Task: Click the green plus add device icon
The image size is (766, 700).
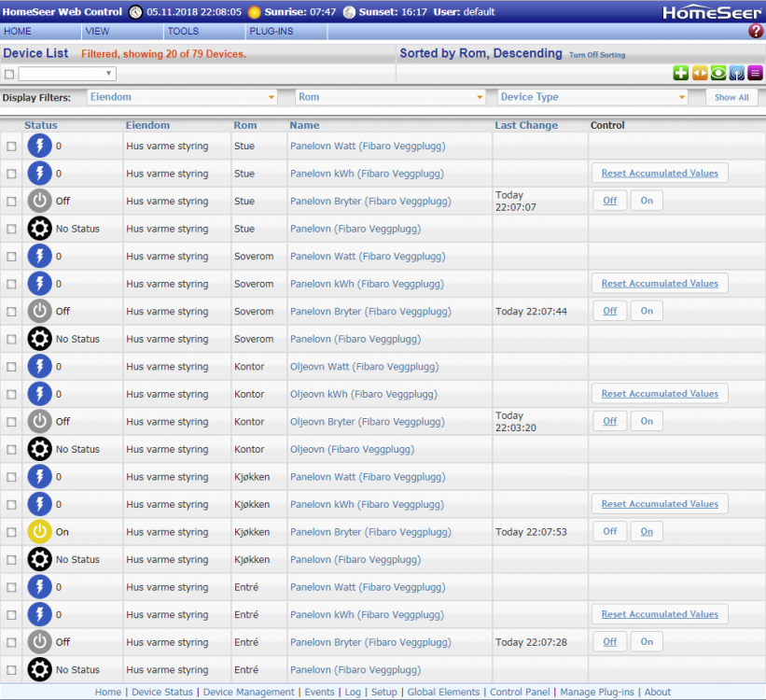Action: [x=681, y=74]
